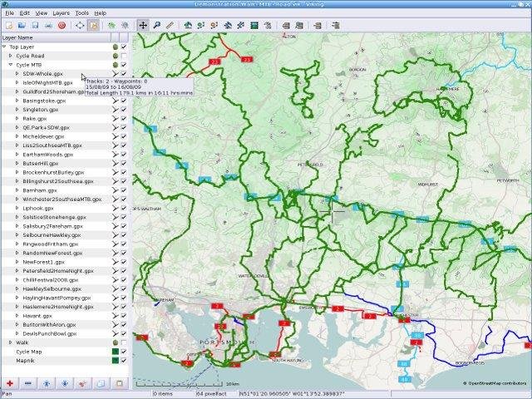Image resolution: width=532 pixels, height=399 pixels.
Task: Click the red power Exit icon
Action: [x=62, y=26]
